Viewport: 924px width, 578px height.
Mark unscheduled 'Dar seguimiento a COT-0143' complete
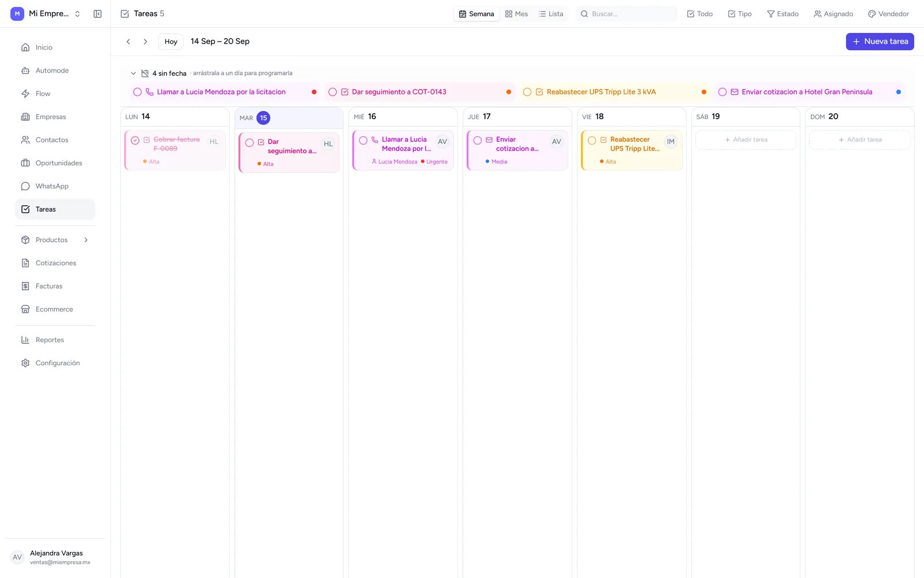333,92
